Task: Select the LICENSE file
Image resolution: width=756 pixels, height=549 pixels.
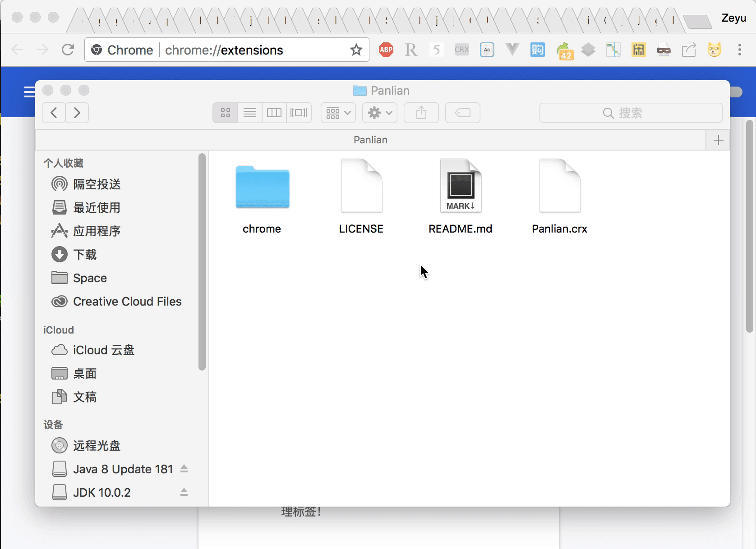Action: pos(361,185)
